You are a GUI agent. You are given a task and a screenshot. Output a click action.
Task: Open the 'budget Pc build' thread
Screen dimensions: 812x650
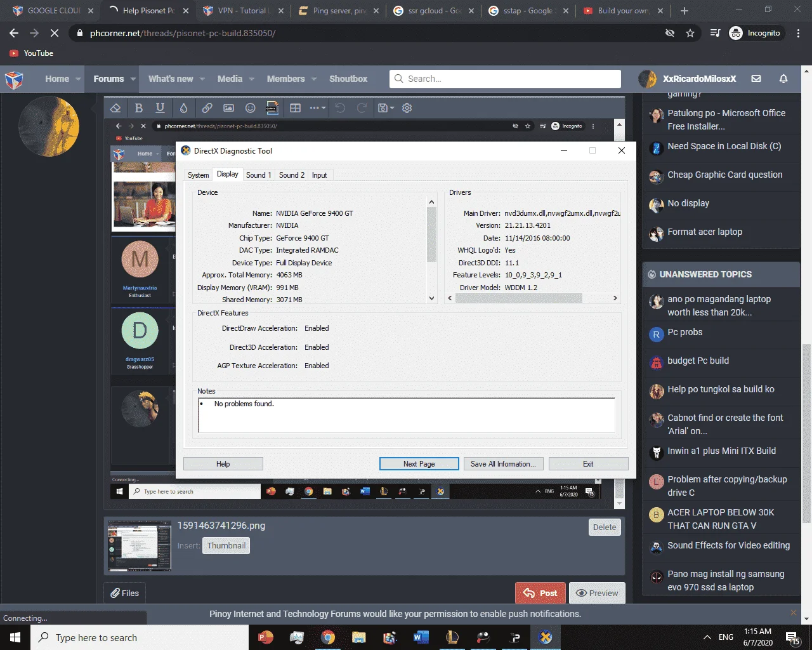point(698,361)
